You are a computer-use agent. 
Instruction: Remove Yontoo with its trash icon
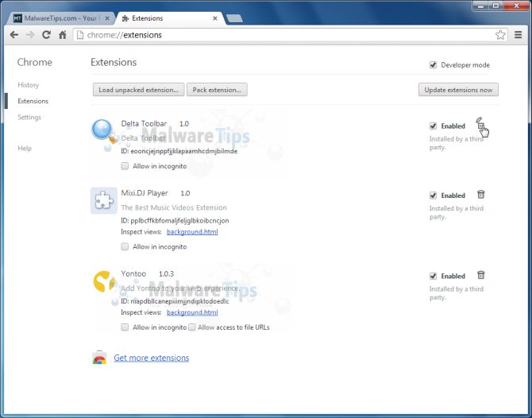click(x=480, y=275)
